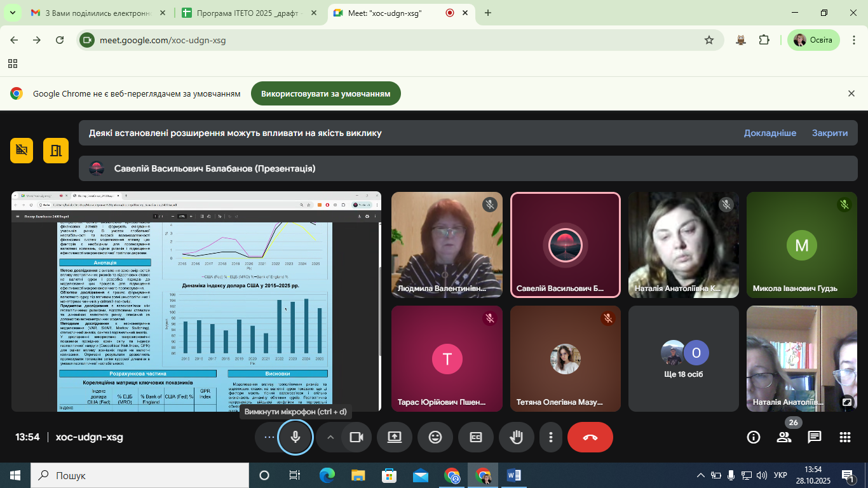Switch input language via УКР indicator
The height and width of the screenshot is (488, 868).
[x=780, y=475]
